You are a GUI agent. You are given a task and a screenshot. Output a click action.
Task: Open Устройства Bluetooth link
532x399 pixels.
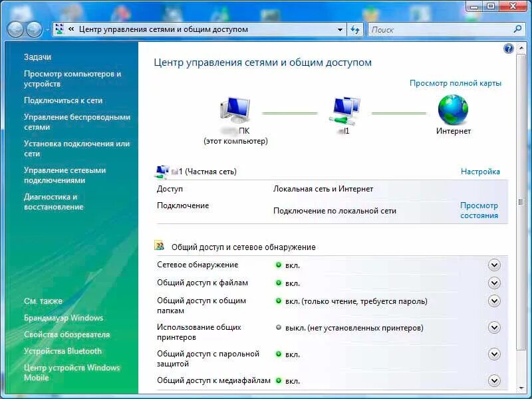63,351
